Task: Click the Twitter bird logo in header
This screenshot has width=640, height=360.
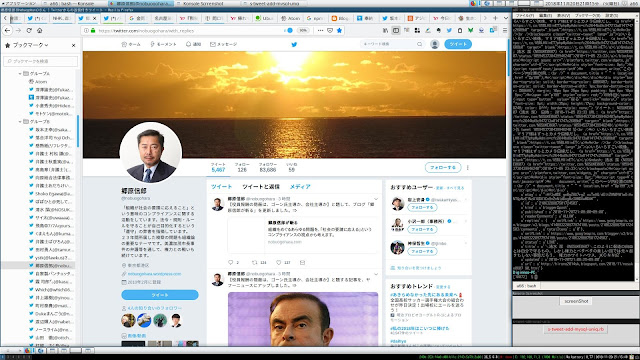Action: point(294,44)
